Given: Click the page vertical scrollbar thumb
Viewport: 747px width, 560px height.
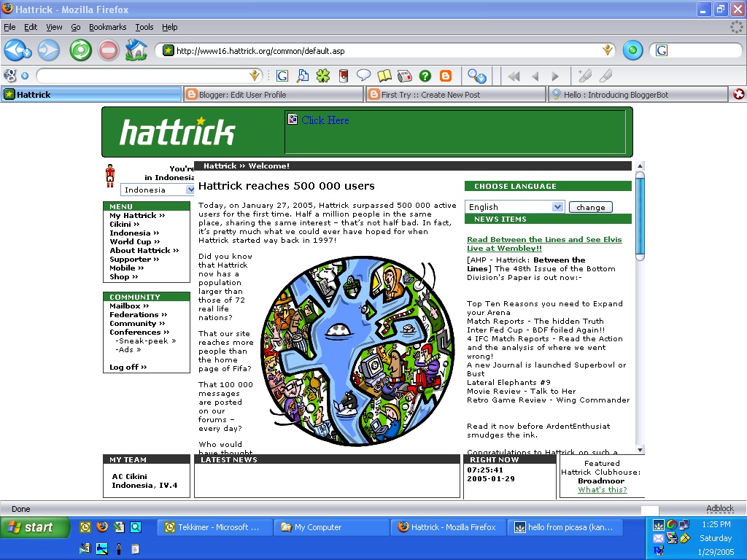Looking at the screenshot, I should point(640,216).
